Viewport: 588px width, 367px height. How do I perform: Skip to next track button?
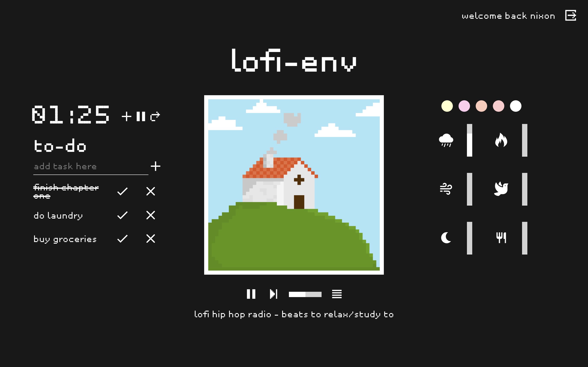click(x=273, y=294)
